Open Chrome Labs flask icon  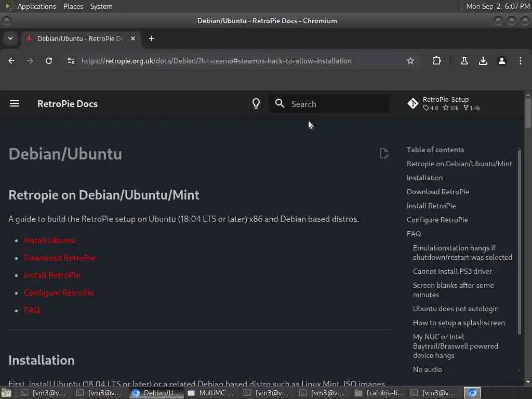tap(464, 61)
